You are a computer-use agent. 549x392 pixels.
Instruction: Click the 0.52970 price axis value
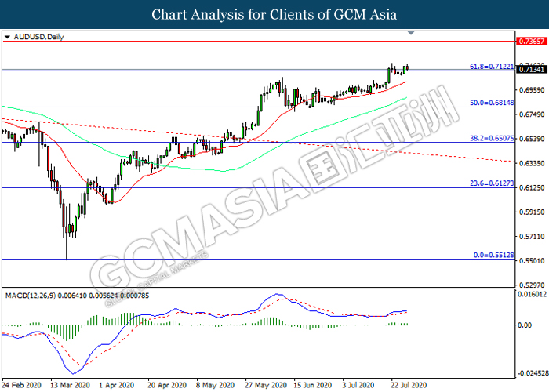click(x=532, y=285)
